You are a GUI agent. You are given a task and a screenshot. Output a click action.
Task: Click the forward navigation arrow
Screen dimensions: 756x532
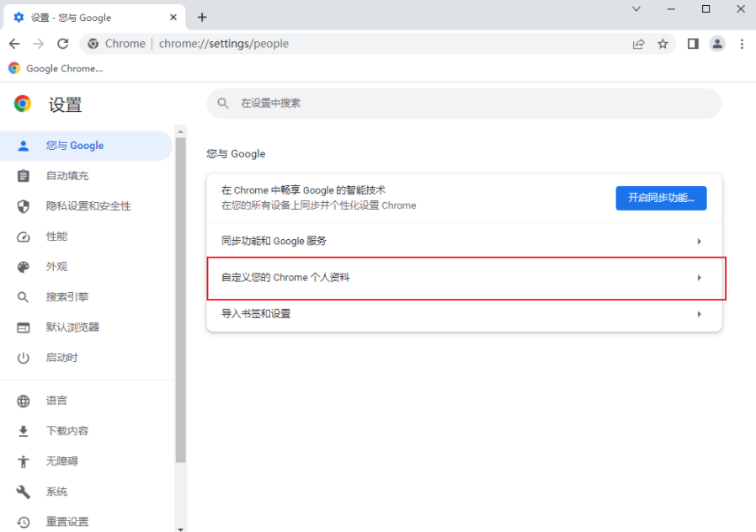click(39, 44)
